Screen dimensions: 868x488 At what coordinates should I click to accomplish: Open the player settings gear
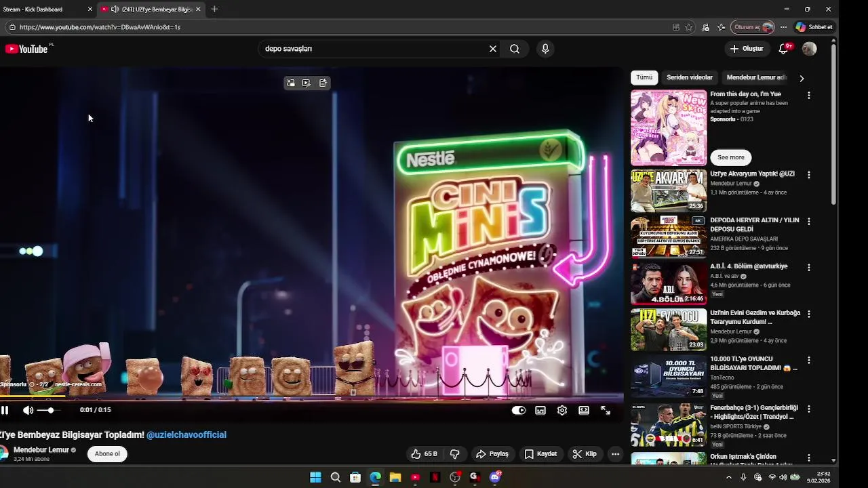(x=562, y=410)
